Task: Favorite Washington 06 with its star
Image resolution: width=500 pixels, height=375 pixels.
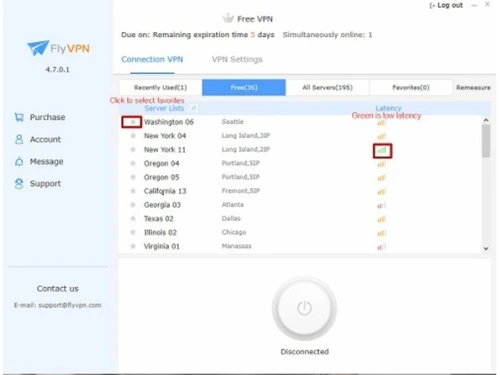Action: coord(133,122)
